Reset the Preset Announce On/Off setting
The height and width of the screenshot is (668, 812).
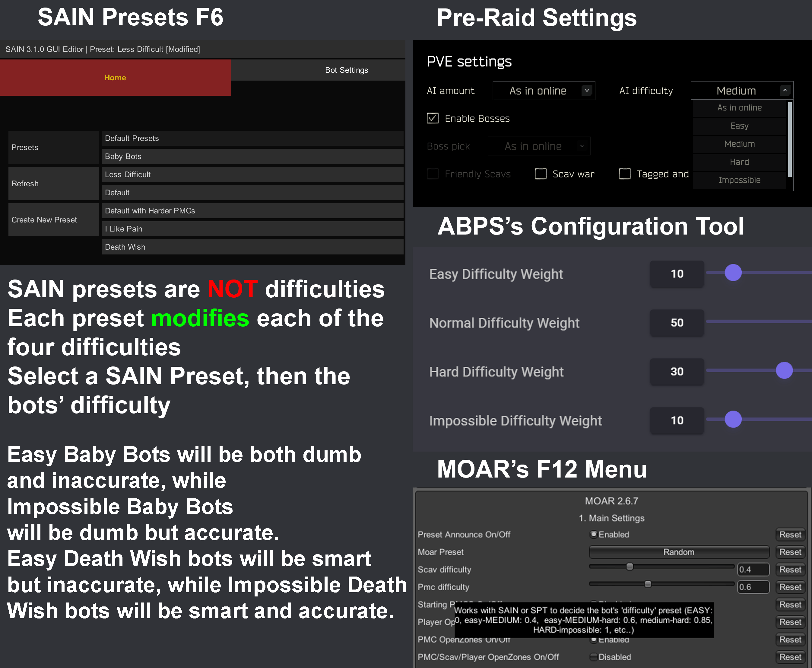[x=790, y=535]
